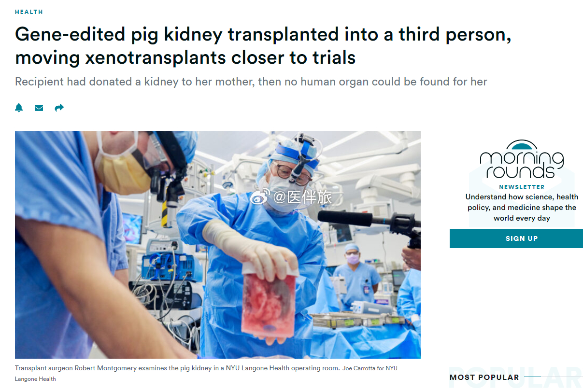Screen dimensions: 583x392
Task: Click the share arrow icon
Action: pos(59,108)
